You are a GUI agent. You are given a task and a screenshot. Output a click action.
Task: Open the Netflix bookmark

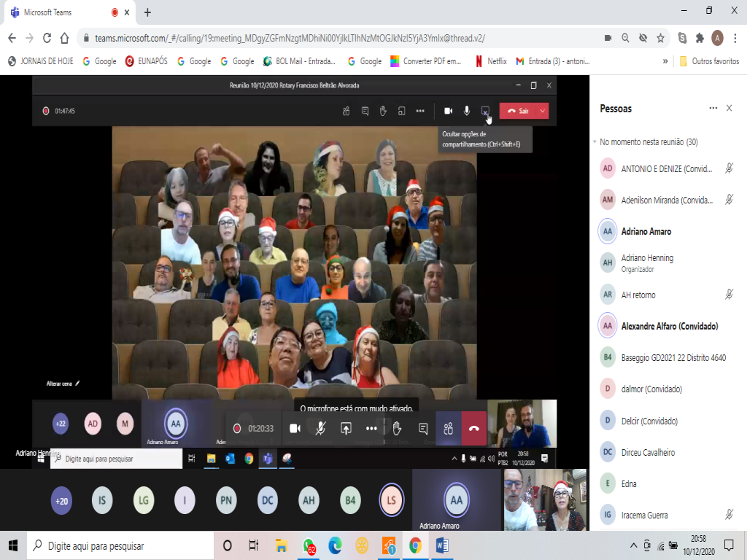point(491,61)
